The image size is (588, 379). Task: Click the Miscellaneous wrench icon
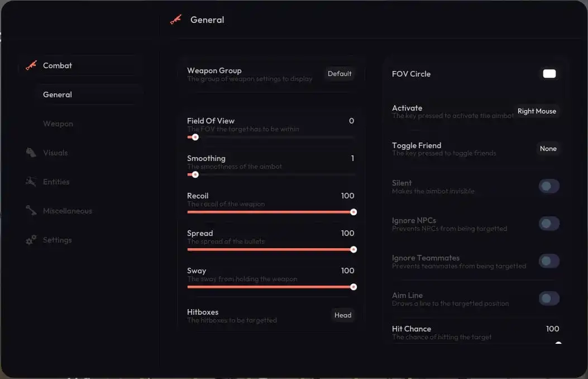pyautogui.click(x=31, y=211)
